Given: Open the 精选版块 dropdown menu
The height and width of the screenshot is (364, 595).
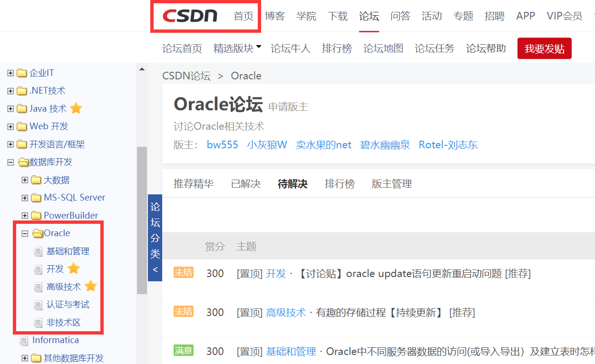Looking at the screenshot, I should [237, 48].
